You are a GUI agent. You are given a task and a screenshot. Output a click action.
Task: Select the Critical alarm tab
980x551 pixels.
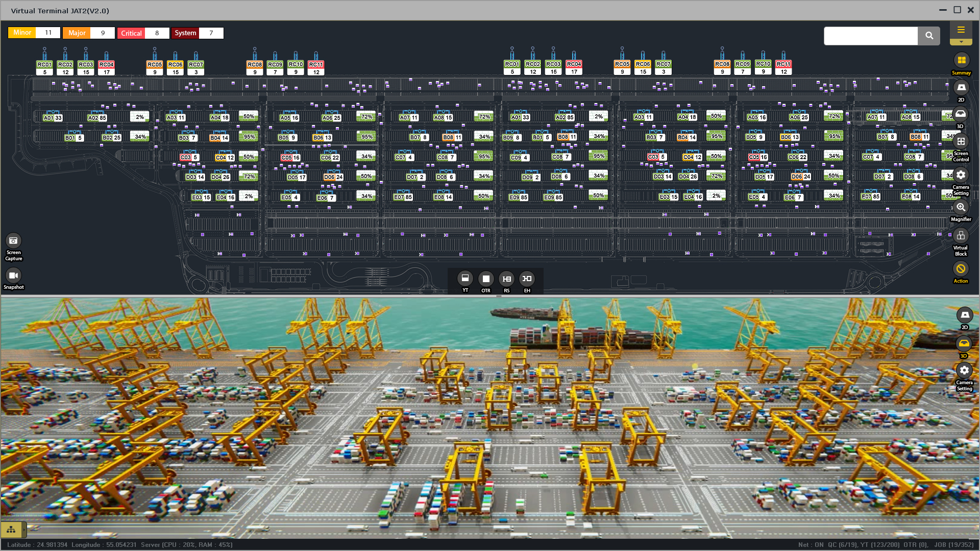pos(131,33)
